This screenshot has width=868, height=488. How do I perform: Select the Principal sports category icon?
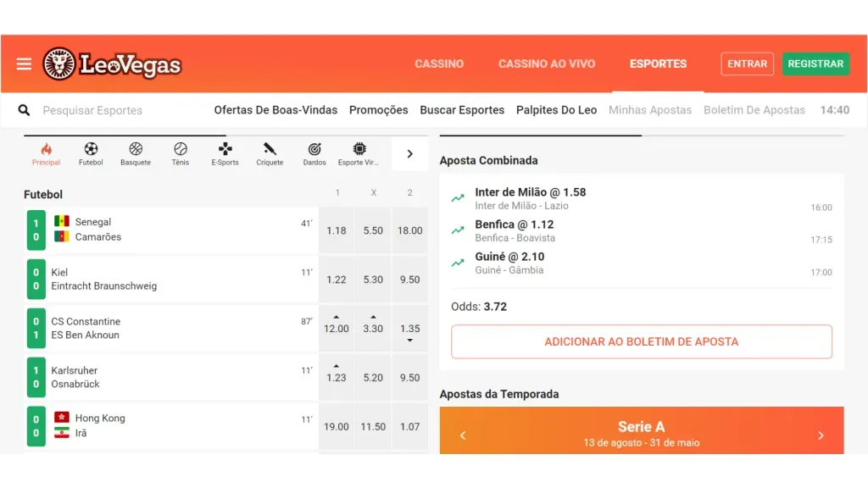click(x=46, y=152)
